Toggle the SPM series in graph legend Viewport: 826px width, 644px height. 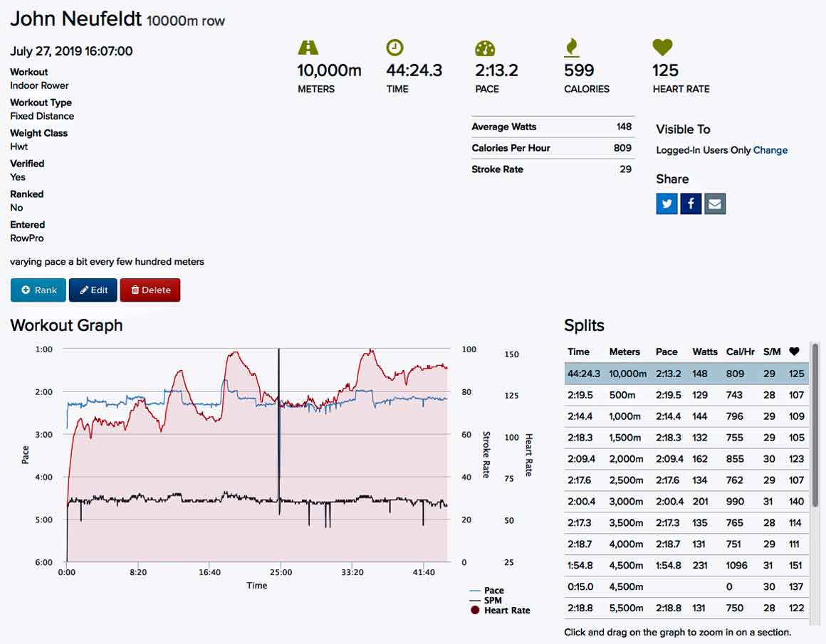(486, 601)
